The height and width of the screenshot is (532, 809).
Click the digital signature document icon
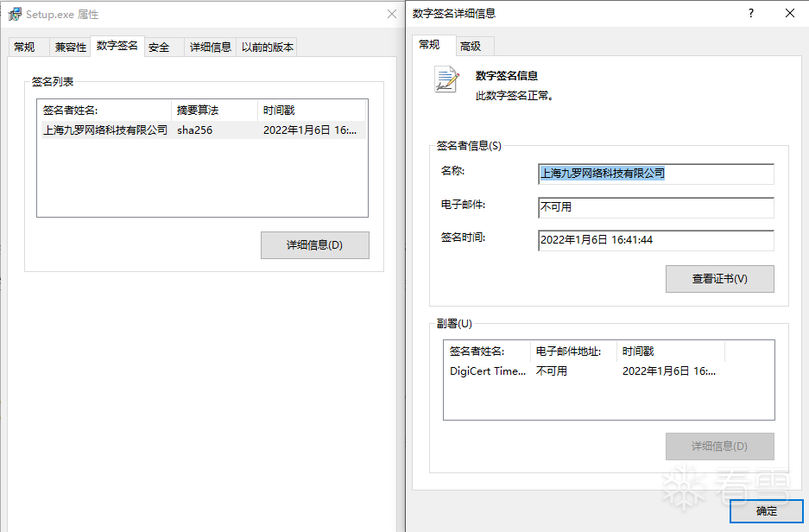[447, 79]
